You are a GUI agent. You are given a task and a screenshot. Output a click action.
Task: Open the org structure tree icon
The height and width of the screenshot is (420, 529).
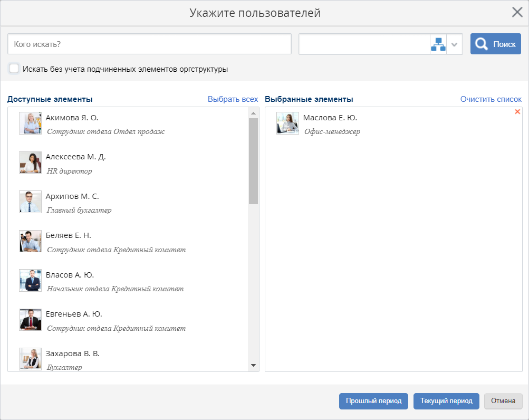438,44
